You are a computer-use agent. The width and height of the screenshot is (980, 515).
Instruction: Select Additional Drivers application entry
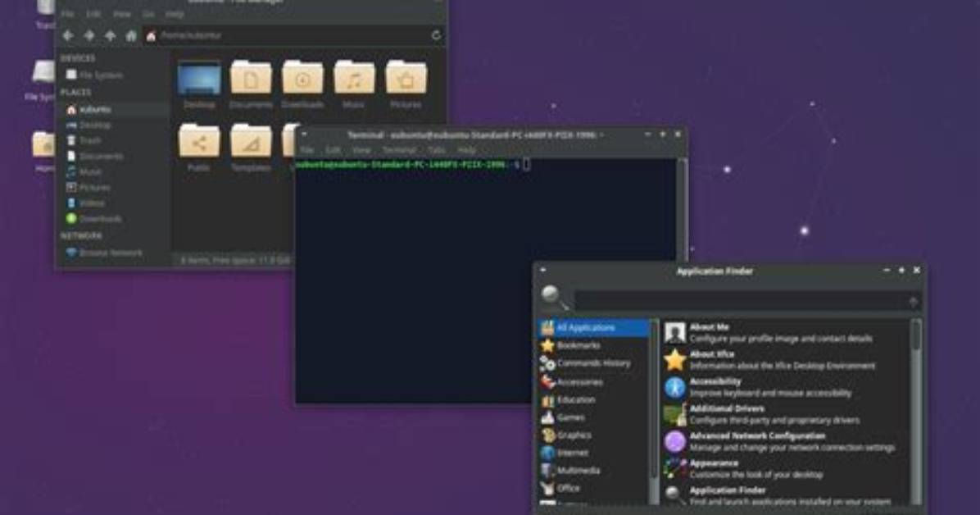point(787,414)
